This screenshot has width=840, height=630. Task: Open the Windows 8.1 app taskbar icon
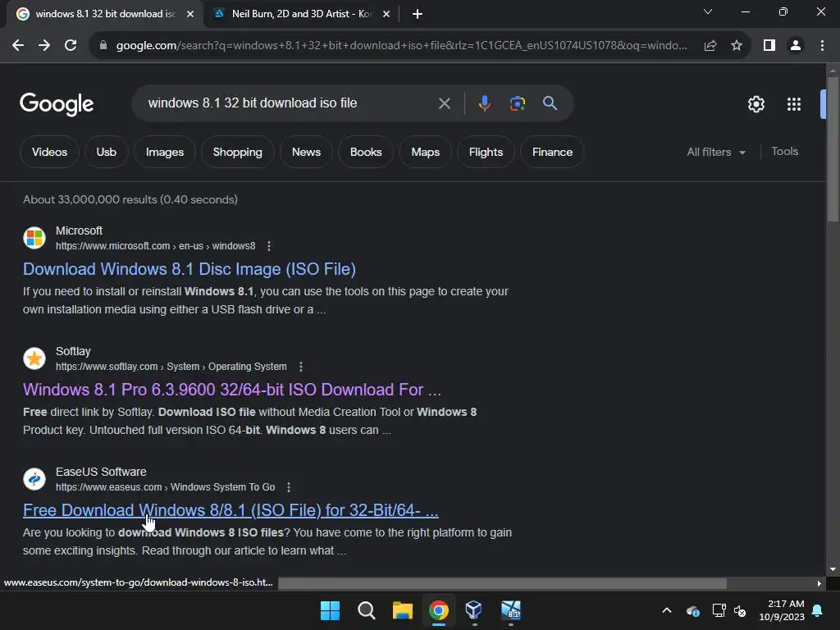pyautogui.click(x=510, y=610)
